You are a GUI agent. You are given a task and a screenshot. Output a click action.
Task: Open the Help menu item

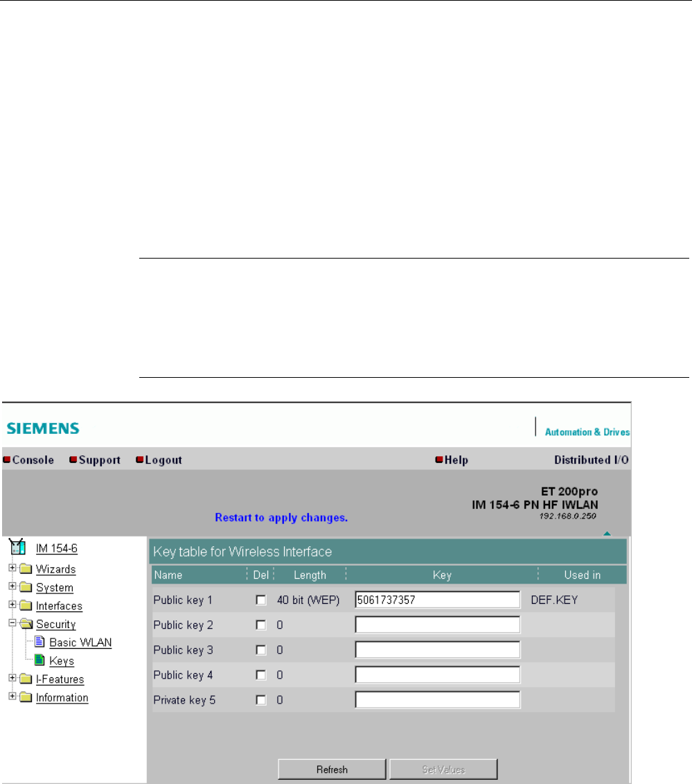pyautogui.click(x=456, y=460)
